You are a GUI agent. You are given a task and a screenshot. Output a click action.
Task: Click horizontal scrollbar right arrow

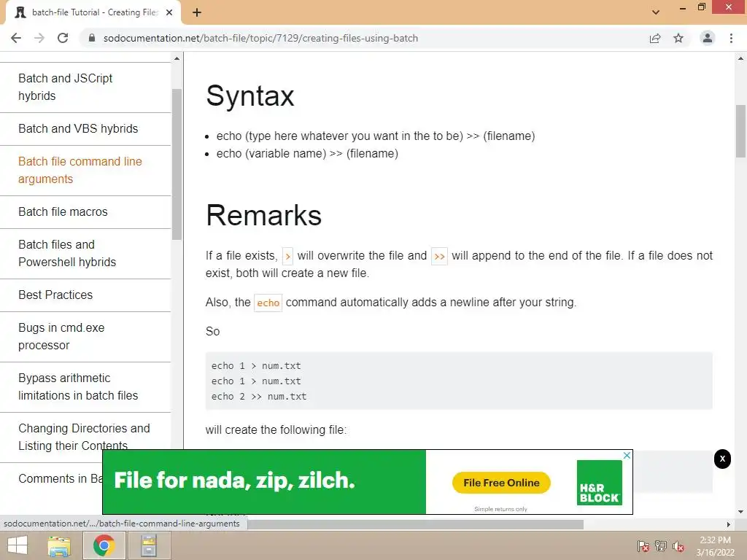click(x=729, y=524)
